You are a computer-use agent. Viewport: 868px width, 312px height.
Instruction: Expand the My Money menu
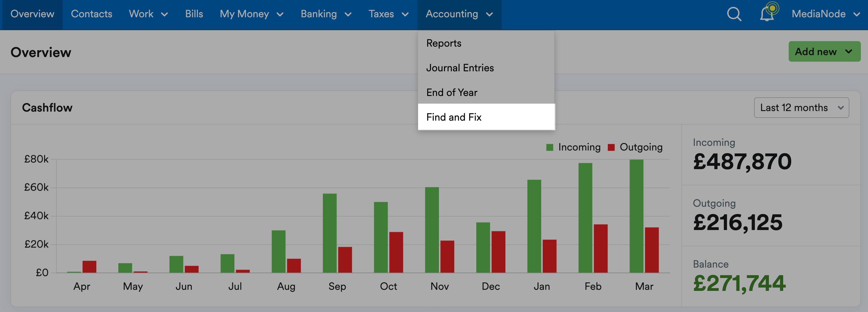tap(251, 14)
